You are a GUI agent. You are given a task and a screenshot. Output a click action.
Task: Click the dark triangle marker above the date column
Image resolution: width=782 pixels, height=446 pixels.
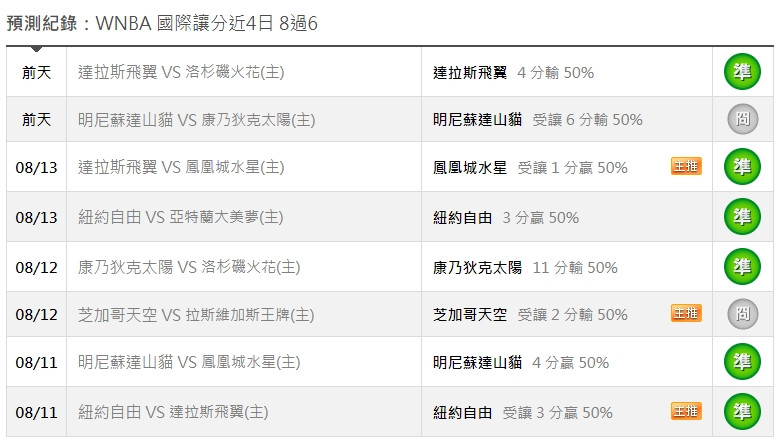click(36, 49)
